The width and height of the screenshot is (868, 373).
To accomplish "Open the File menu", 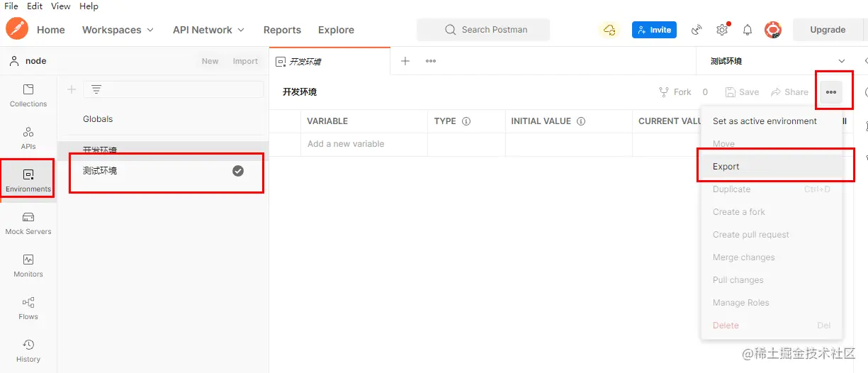I will (x=11, y=6).
